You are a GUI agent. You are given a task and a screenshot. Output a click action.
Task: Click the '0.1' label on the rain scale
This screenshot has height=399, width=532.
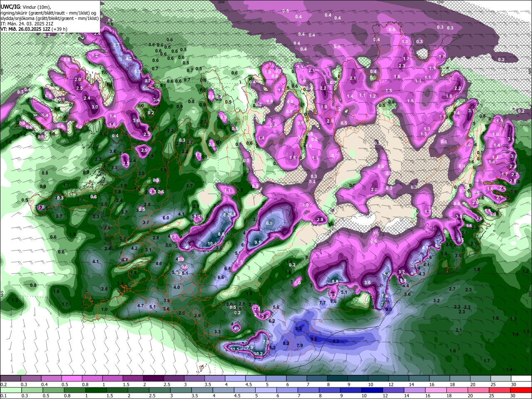click(4, 396)
